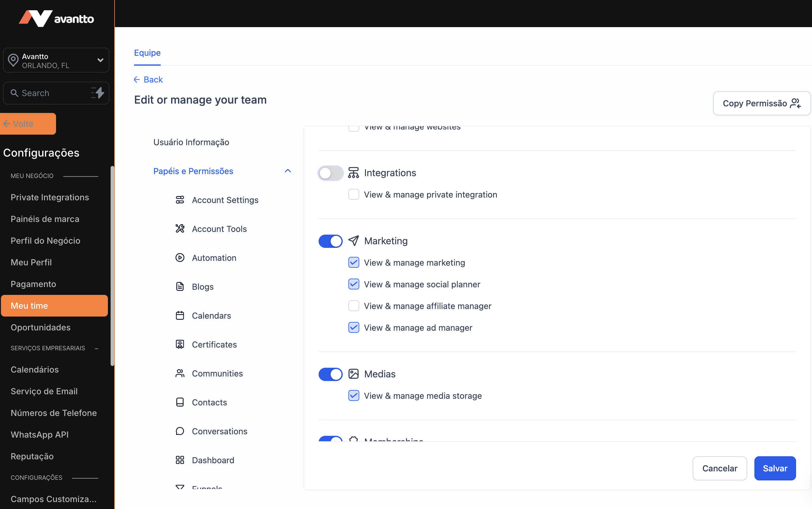Click the Automation play-circle icon
The width and height of the screenshot is (812, 509).
coord(180,258)
